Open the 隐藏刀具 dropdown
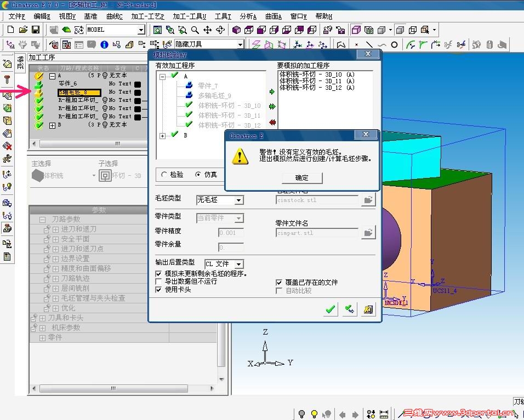524x420 pixels. [240, 44]
